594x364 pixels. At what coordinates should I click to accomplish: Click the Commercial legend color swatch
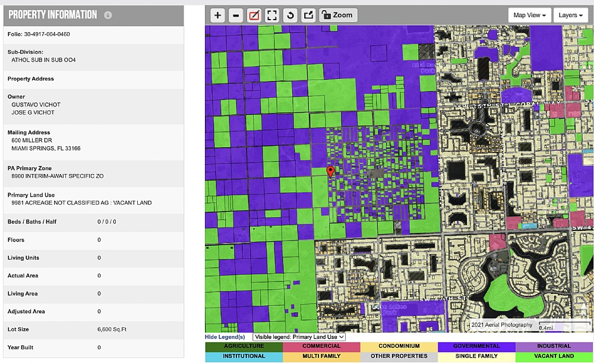tap(321, 346)
